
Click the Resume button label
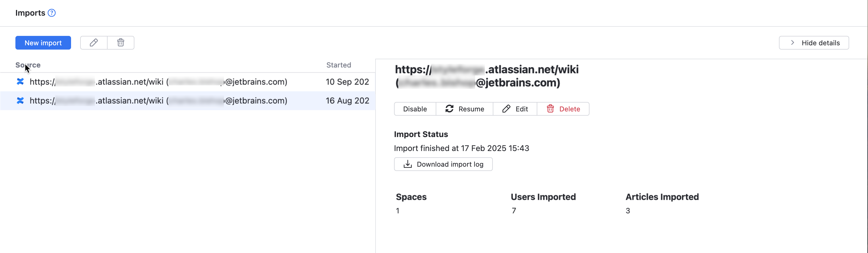point(471,109)
